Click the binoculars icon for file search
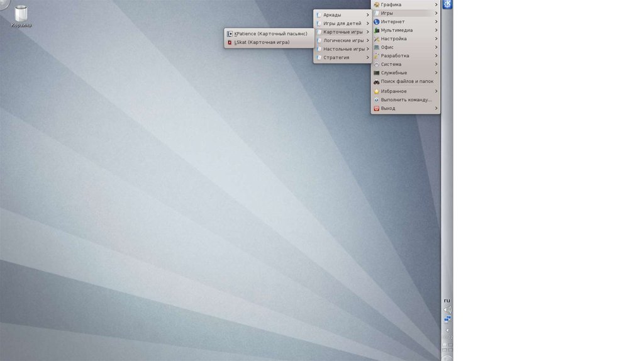The image size is (644, 361). (376, 82)
